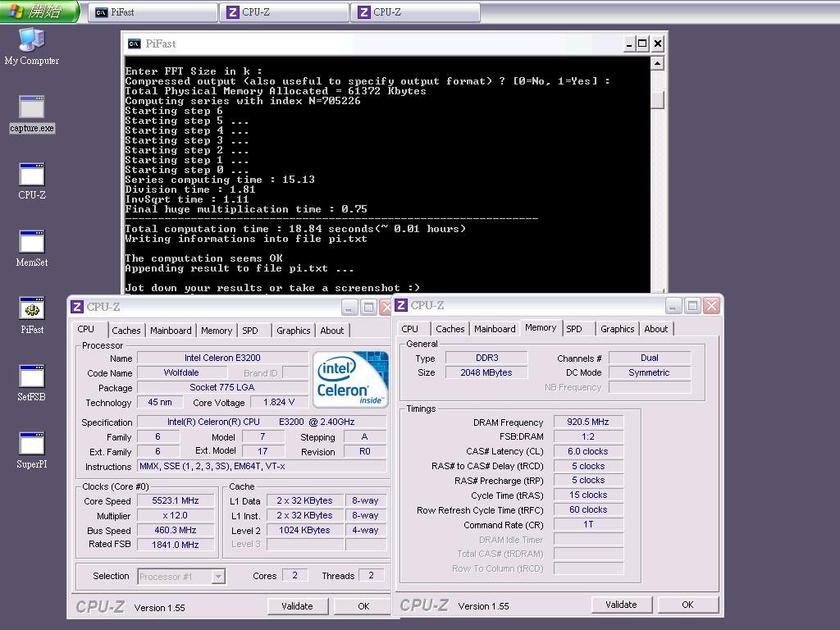Viewport: 840px width, 630px height.
Task: Click processor name Intel Celeron E3200
Action: click(x=222, y=358)
